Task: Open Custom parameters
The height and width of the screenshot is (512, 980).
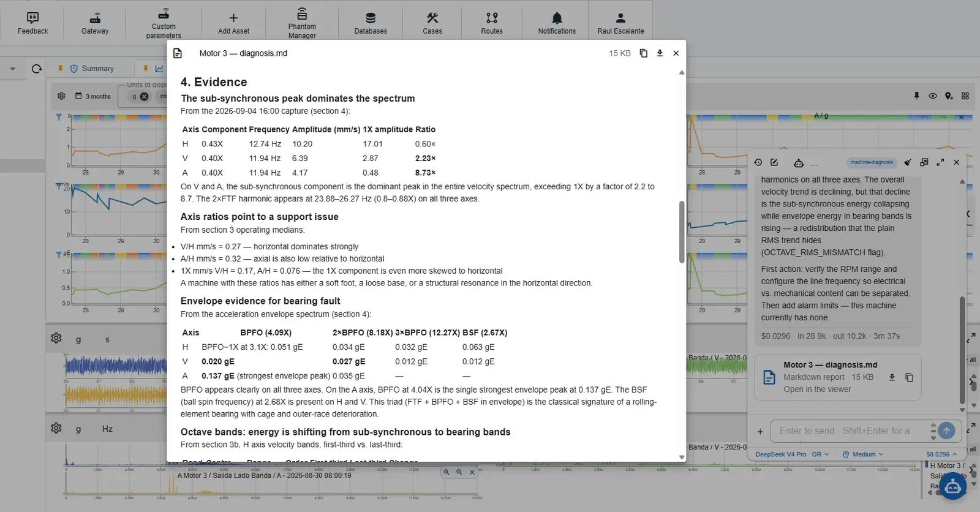Action: [164, 23]
